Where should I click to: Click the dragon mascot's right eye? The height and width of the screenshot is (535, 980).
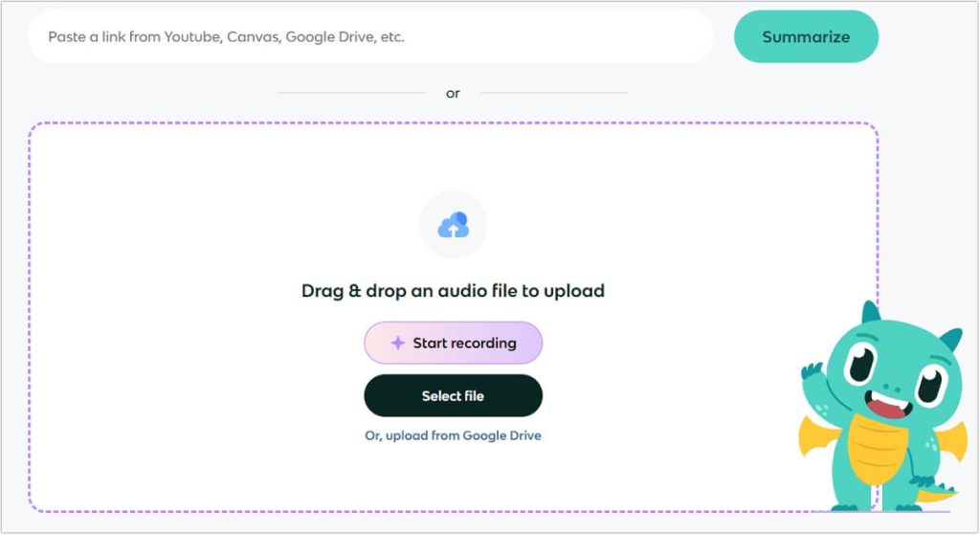(x=929, y=384)
